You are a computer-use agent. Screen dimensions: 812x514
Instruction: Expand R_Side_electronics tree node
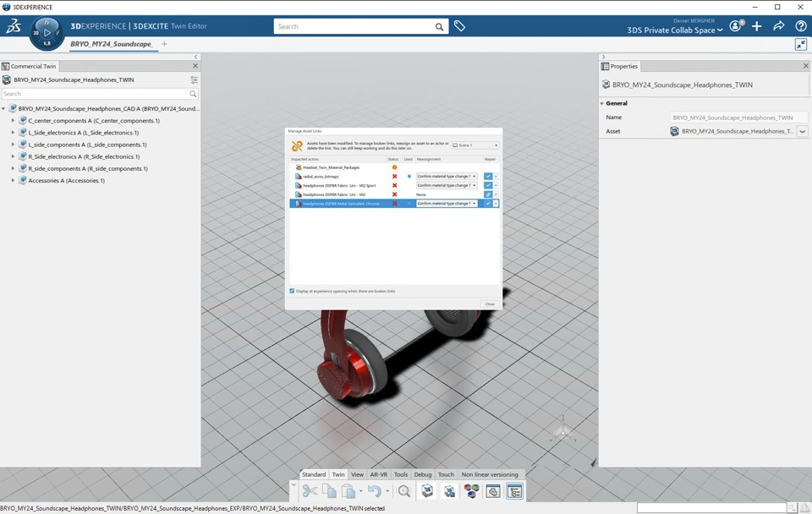coord(13,156)
